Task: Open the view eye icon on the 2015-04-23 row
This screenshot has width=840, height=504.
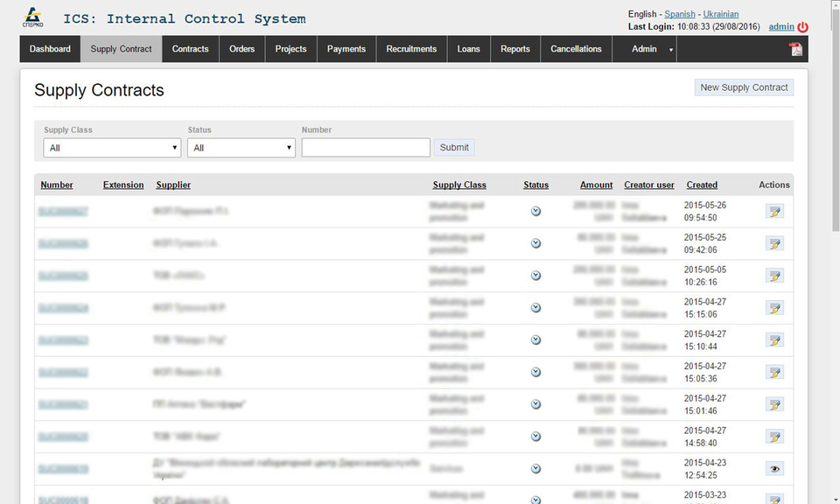Action: [774, 468]
